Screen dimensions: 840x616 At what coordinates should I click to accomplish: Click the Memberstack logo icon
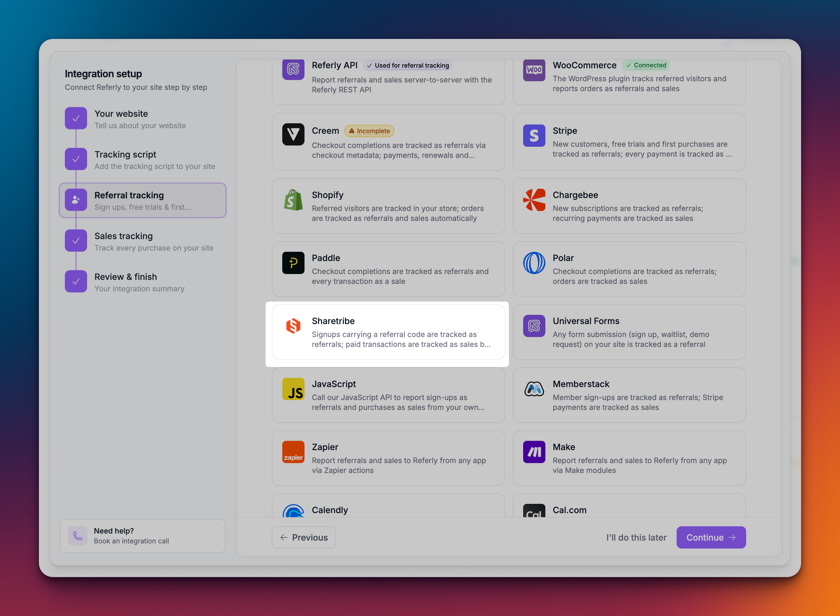(534, 389)
